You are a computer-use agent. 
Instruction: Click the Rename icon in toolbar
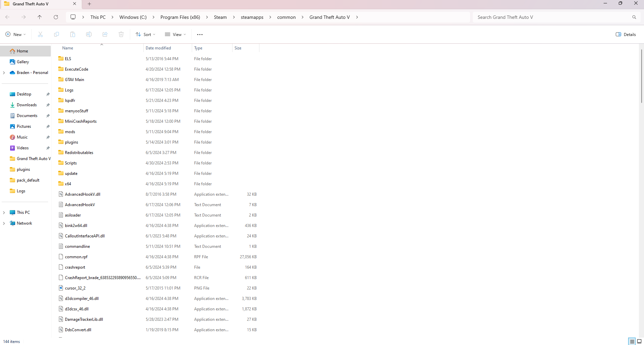click(89, 34)
